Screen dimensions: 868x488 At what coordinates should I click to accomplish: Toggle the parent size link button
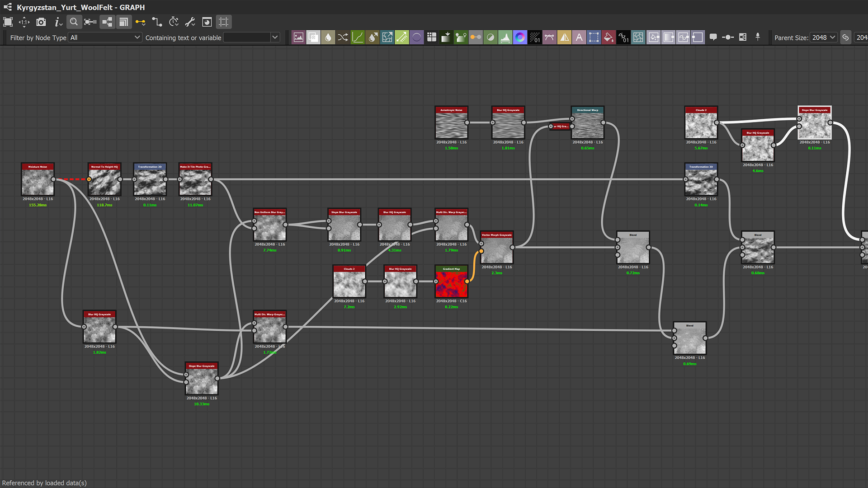[x=845, y=38]
